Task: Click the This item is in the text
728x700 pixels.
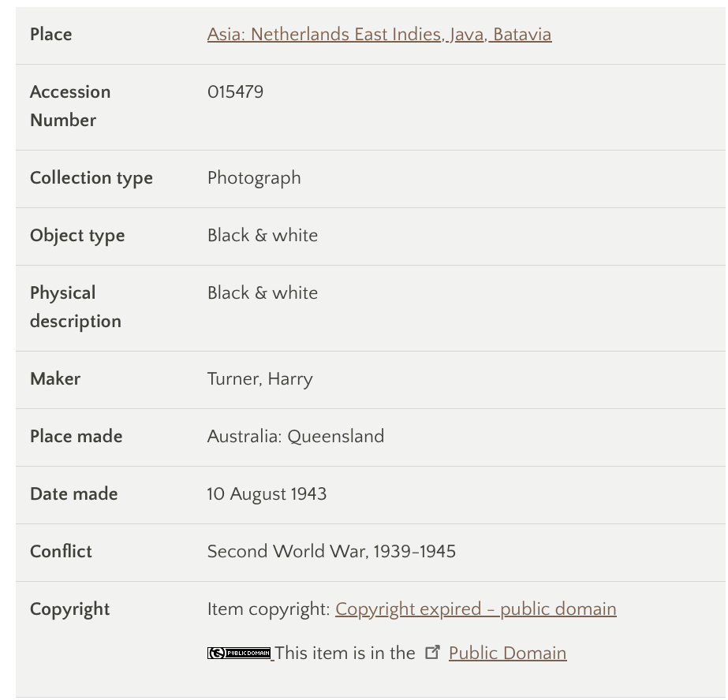Action: tap(345, 653)
